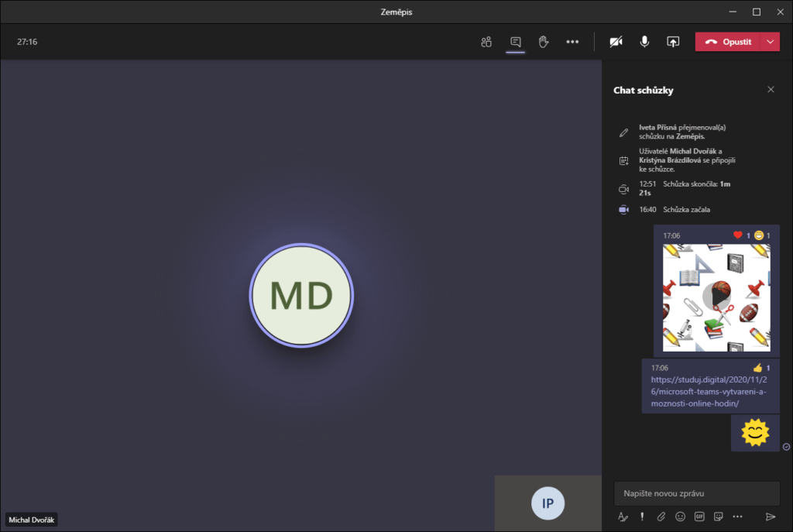Click the school supplies image in chat

tap(716, 297)
